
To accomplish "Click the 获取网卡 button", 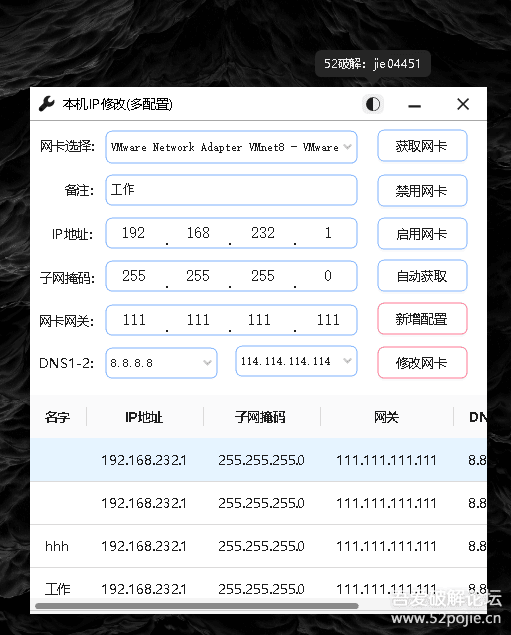I will [422, 146].
